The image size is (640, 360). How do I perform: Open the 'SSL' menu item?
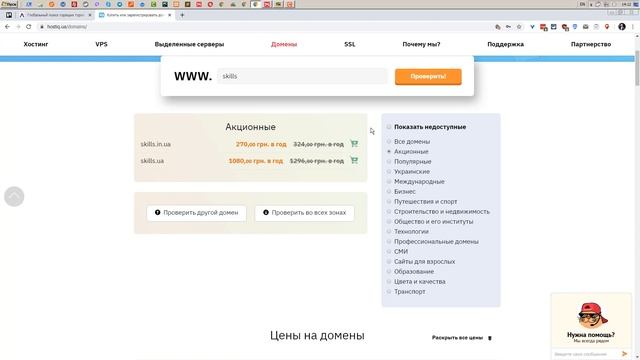pos(350,44)
